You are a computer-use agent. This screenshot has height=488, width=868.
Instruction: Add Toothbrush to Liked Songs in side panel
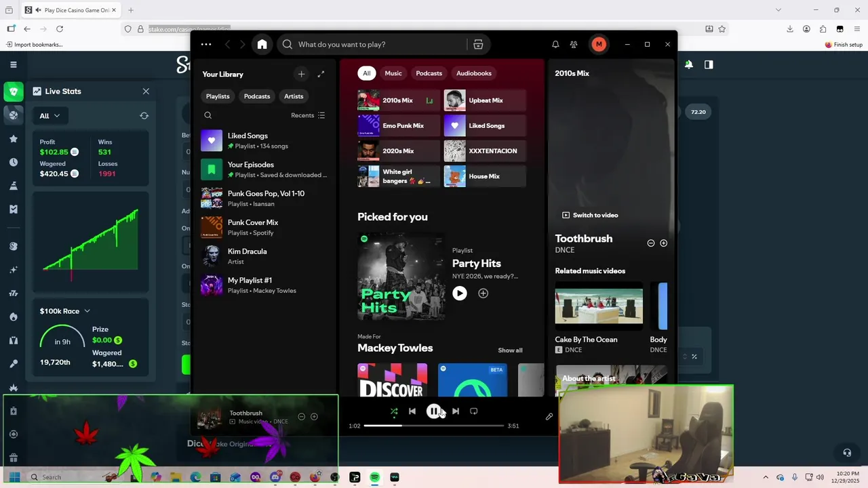[x=664, y=243]
